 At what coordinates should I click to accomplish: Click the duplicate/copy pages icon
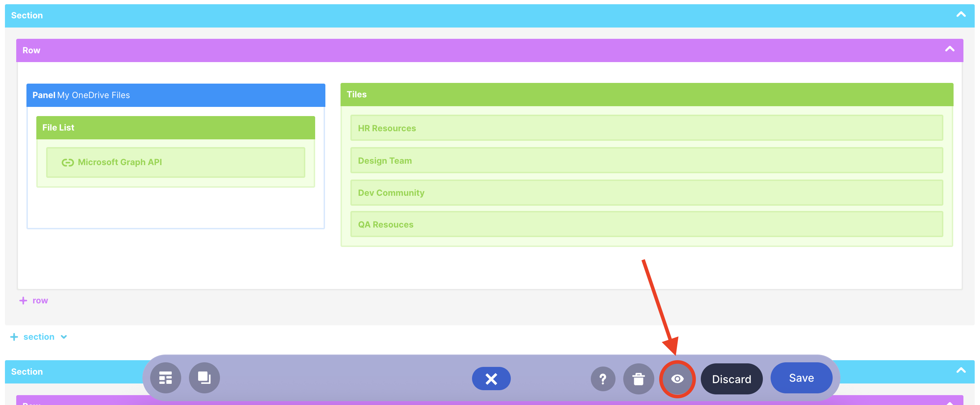pyautogui.click(x=204, y=377)
